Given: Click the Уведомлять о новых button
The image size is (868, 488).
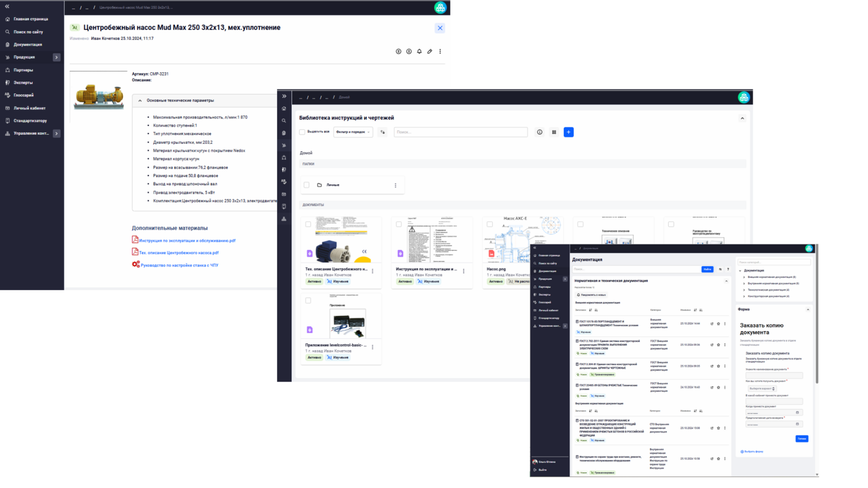Looking at the screenshot, I should point(592,295).
